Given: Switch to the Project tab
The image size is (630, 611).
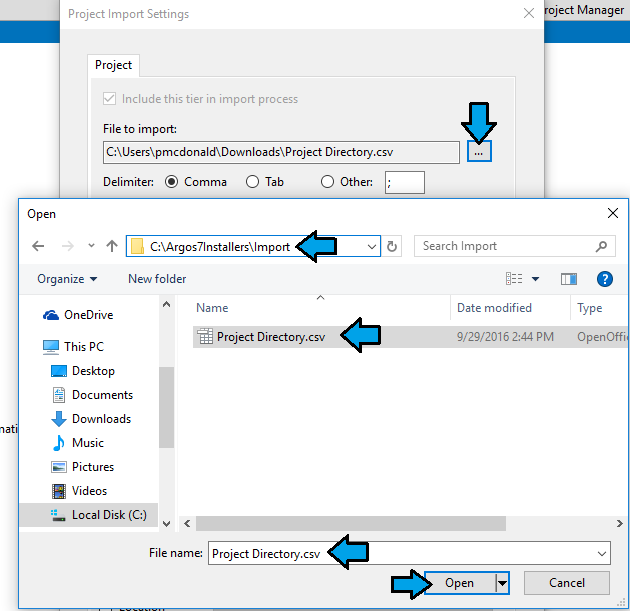Looking at the screenshot, I should click(x=113, y=65).
